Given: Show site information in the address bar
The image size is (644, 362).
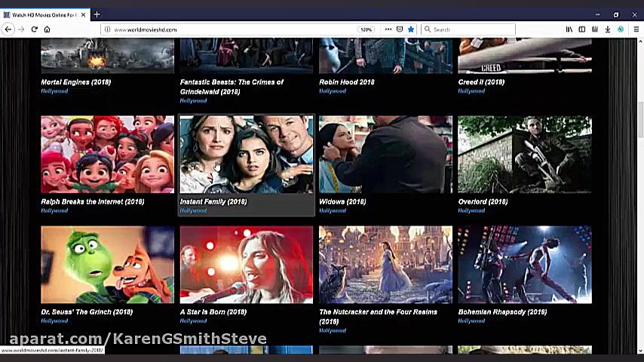Looking at the screenshot, I should click(108, 29).
